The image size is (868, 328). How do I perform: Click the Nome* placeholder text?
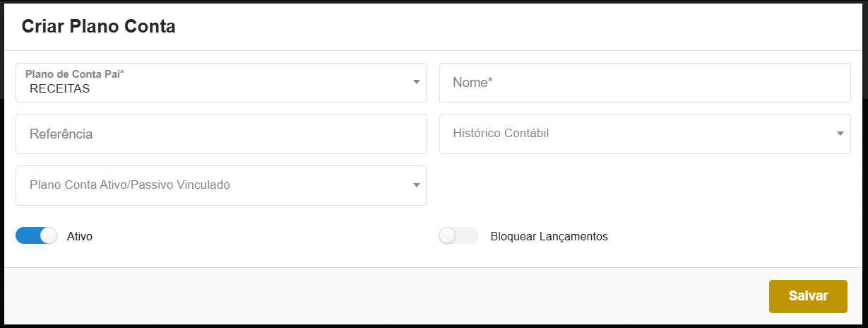472,83
